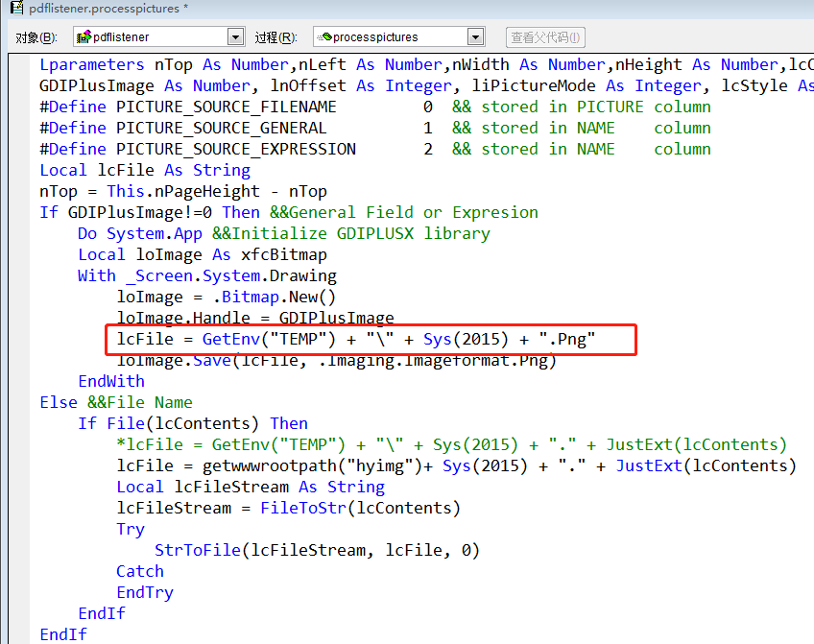This screenshot has width=814, height=644.
Task: Click GDIPlusImage As Number at start of second line
Action: pyautogui.click(x=145, y=85)
